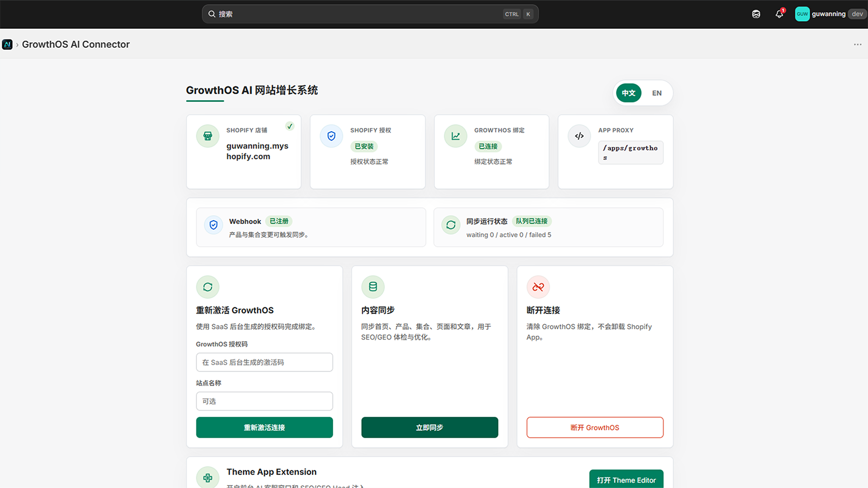Click the Webhook shield icon

[x=214, y=225]
